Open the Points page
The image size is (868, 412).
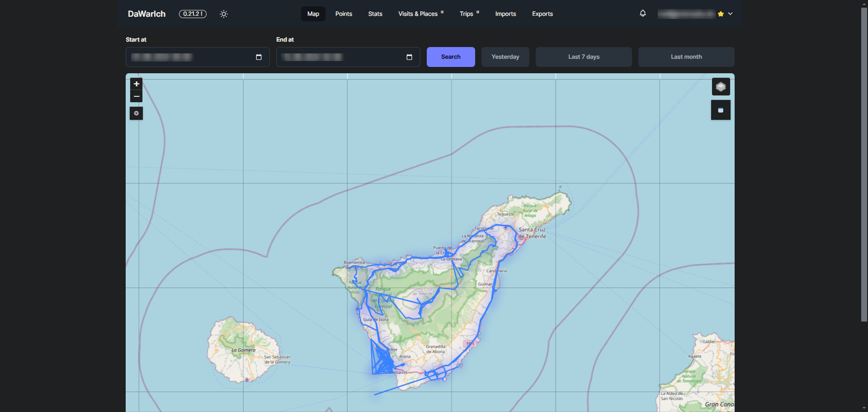[x=344, y=14]
